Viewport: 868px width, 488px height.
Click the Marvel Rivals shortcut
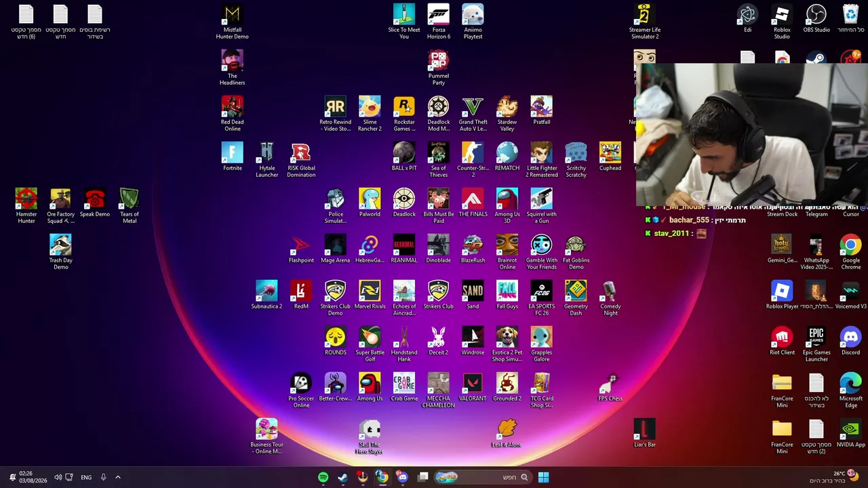click(x=370, y=296)
